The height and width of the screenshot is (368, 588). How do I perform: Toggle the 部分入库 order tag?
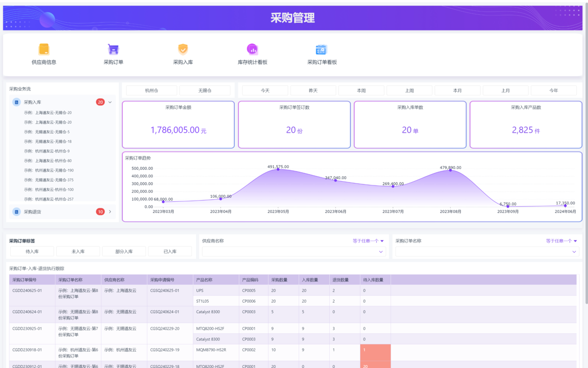(x=124, y=251)
